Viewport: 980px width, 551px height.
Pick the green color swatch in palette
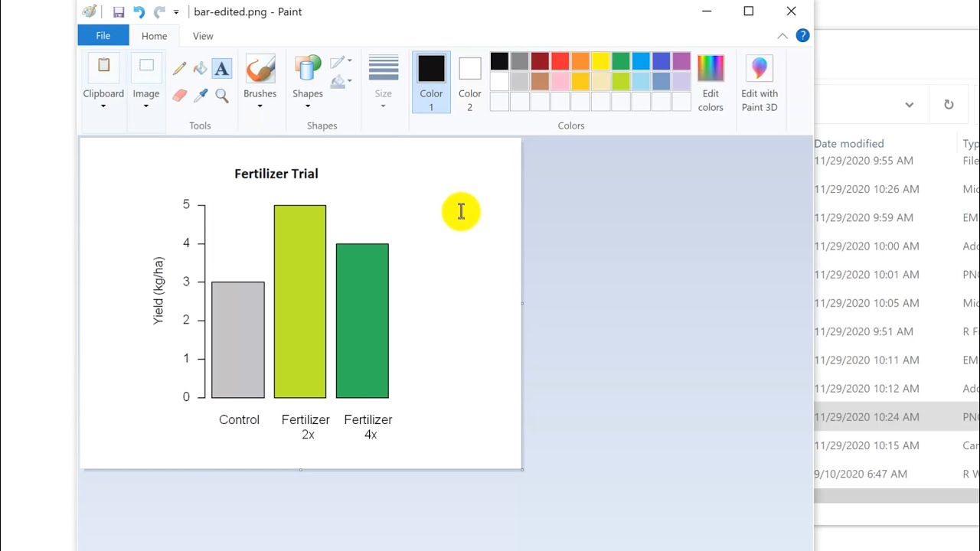click(621, 61)
